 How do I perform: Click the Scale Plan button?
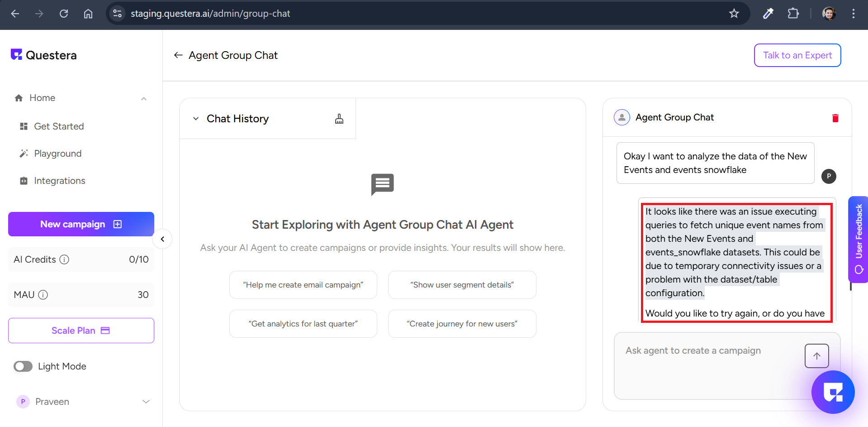pos(81,331)
